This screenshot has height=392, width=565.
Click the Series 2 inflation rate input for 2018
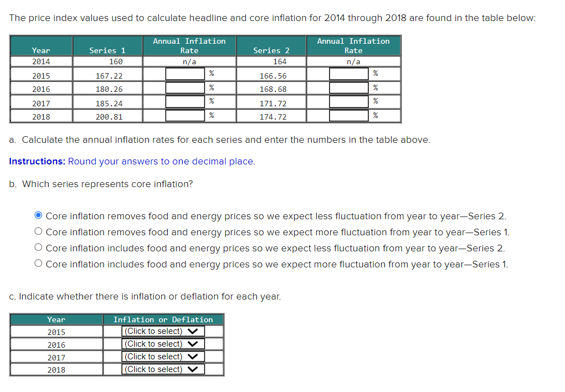pyautogui.click(x=349, y=115)
